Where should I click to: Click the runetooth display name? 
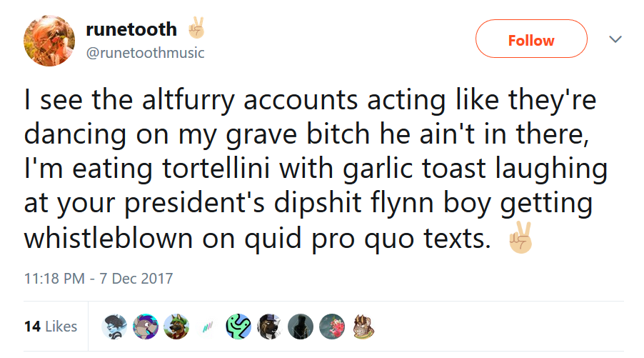tap(131, 29)
